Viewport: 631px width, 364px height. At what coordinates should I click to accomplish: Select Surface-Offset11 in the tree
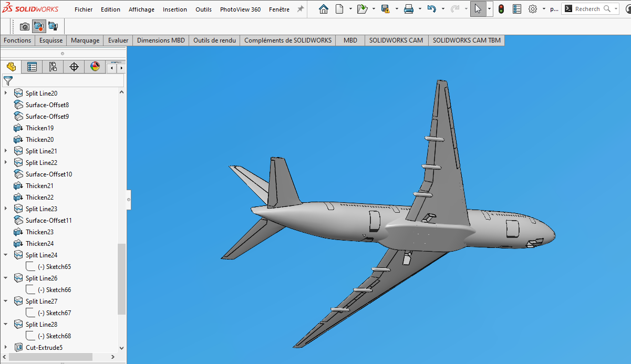49,221
